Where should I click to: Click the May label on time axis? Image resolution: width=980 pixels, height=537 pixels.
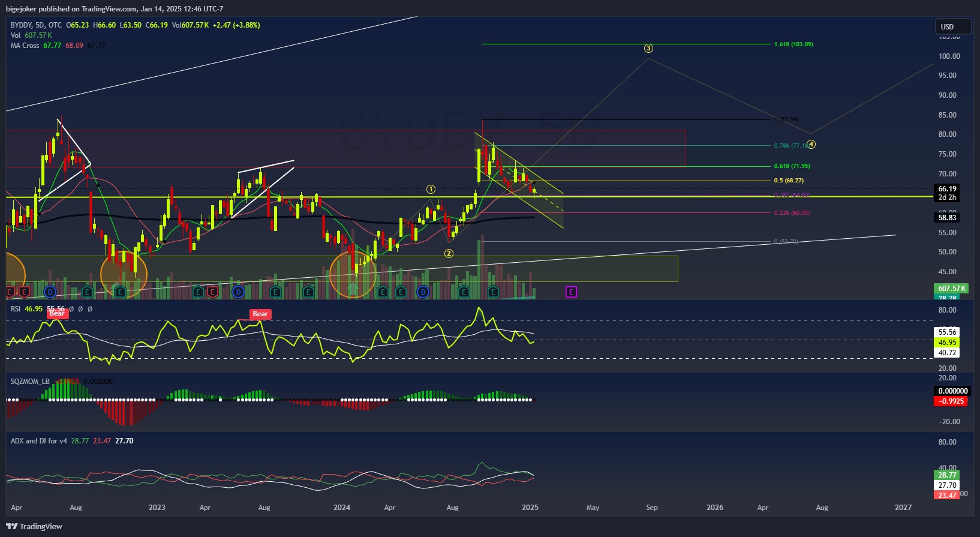pos(593,508)
